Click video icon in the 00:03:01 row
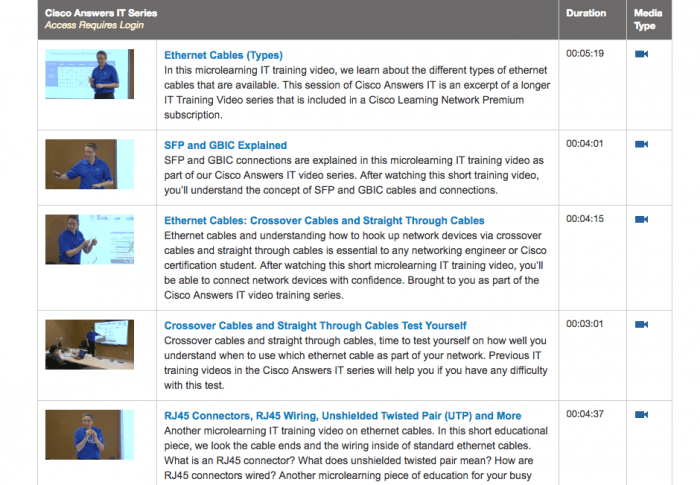Viewport: 700px width, 485px height. point(642,324)
